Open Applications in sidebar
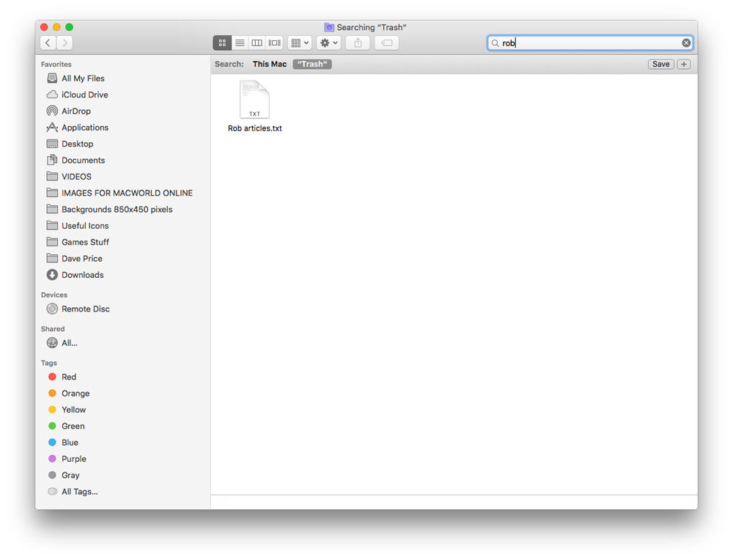Screen dimensions: 733x560 [85, 128]
